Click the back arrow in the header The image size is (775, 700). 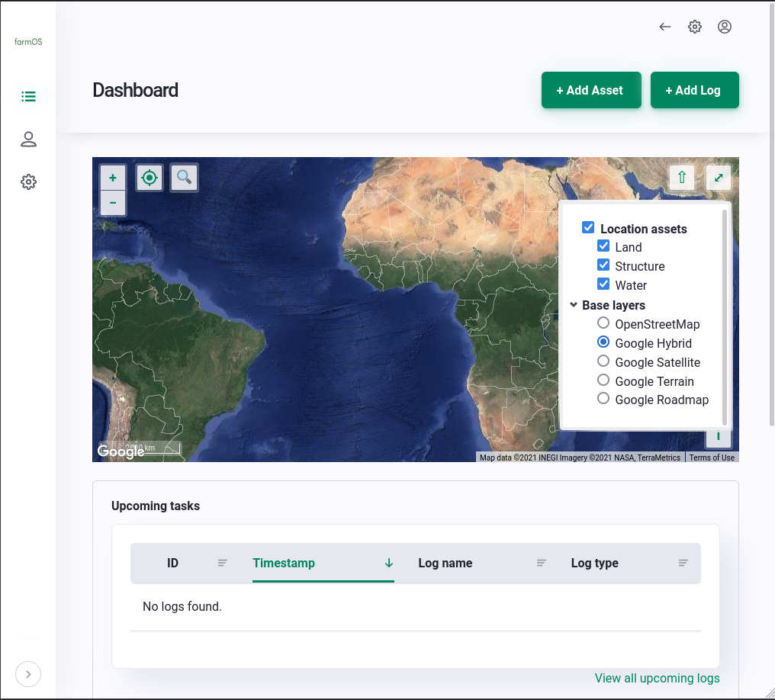pyautogui.click(x=664, y=26)
